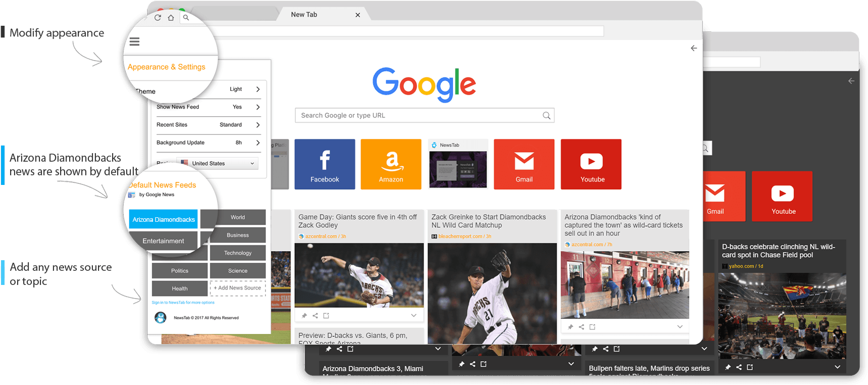Screen dimensions: 868x385
Task: Pin the 'Game Day: Giants score five' article
Action: tap(304, 316)
